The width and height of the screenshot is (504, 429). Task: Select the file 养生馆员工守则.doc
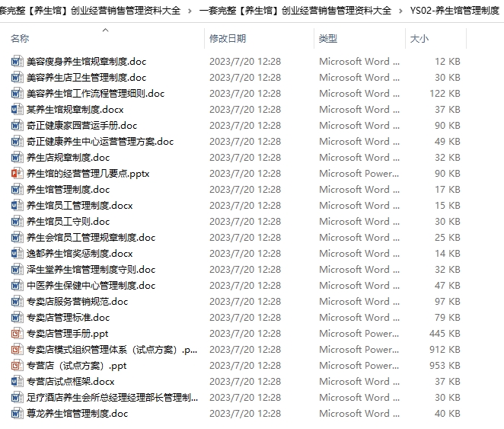click(x=68, y=221)
